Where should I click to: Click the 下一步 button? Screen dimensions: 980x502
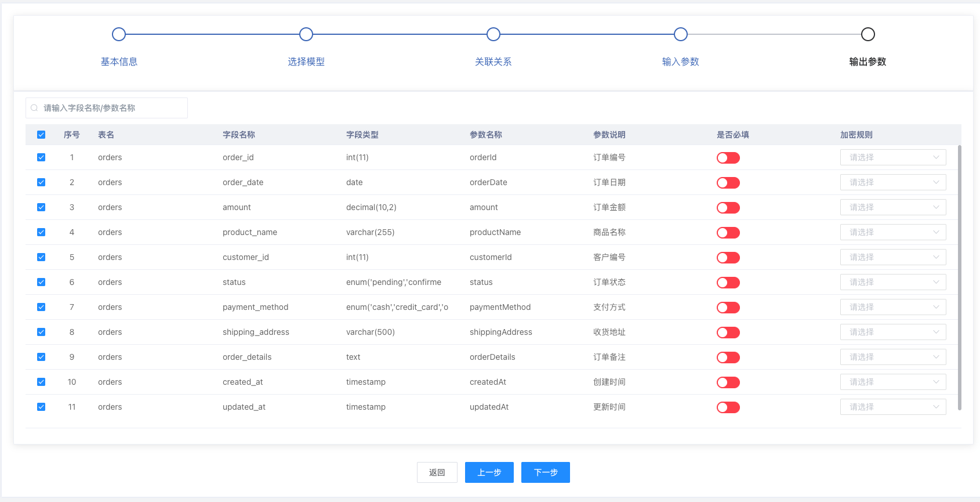545,472
